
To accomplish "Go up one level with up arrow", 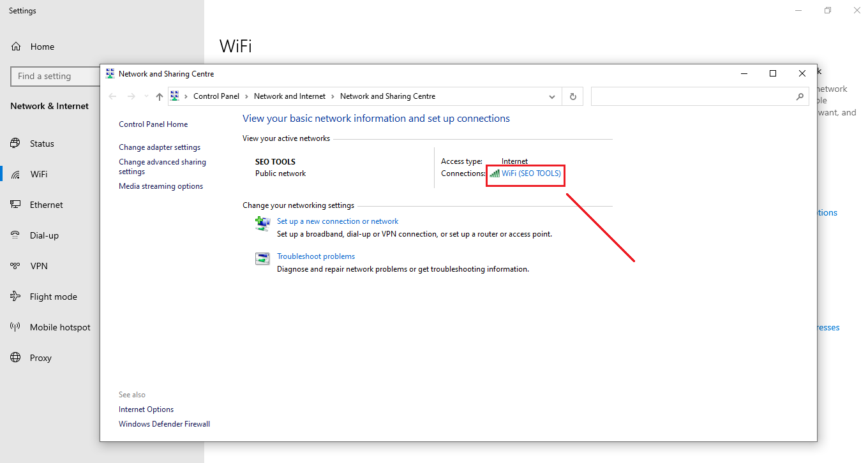I will coord(160,96).
